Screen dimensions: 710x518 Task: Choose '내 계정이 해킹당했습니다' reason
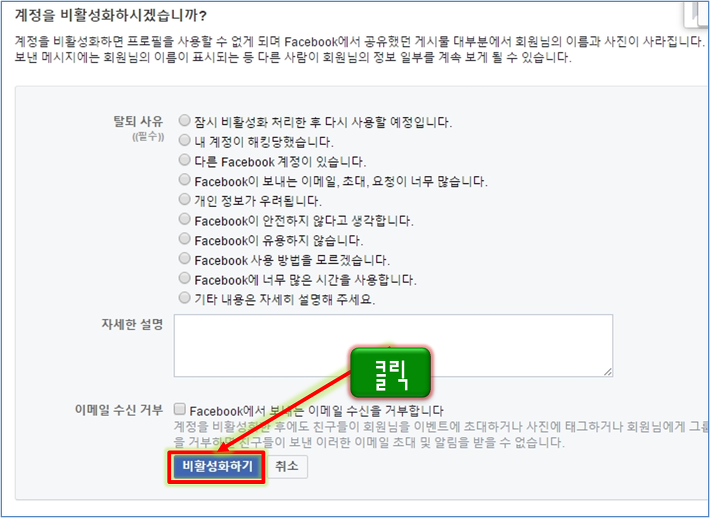pos(184,140)
